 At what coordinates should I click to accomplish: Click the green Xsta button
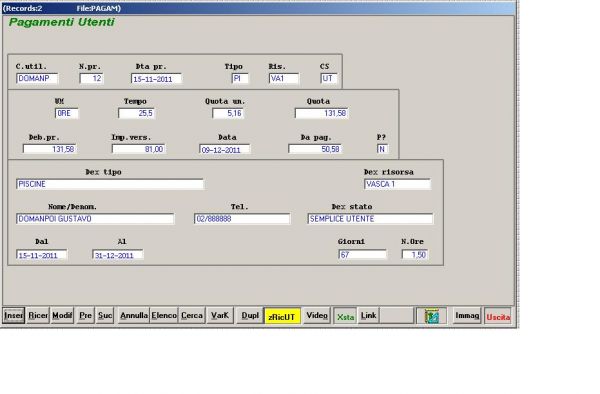tap(345, 316)
